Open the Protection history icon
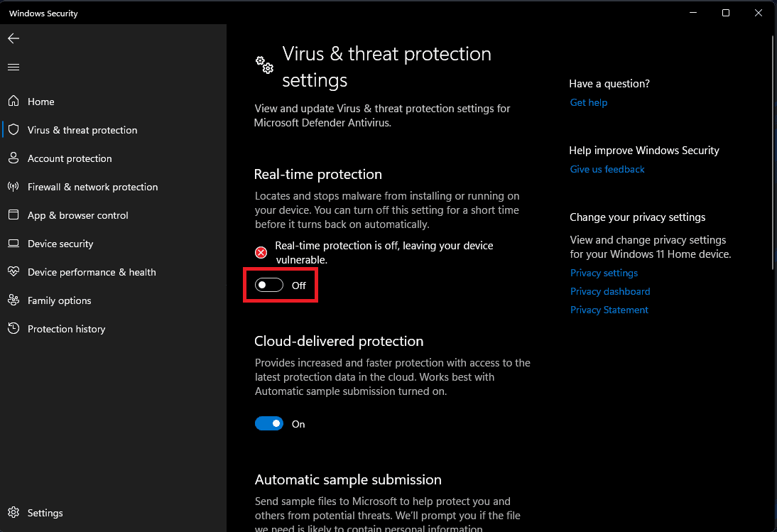Screen dimensions: 777x532 pos(13,329)
